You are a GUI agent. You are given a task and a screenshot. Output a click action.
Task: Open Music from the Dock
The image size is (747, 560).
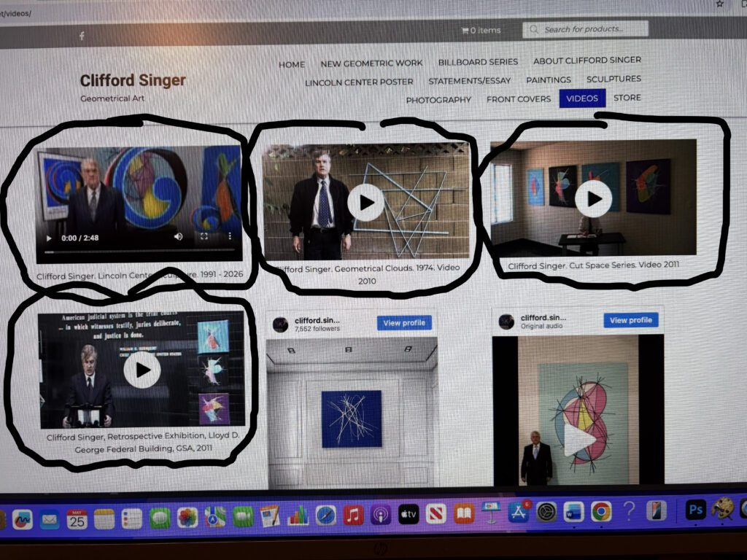pyautogui.click(x=353, y=516)
